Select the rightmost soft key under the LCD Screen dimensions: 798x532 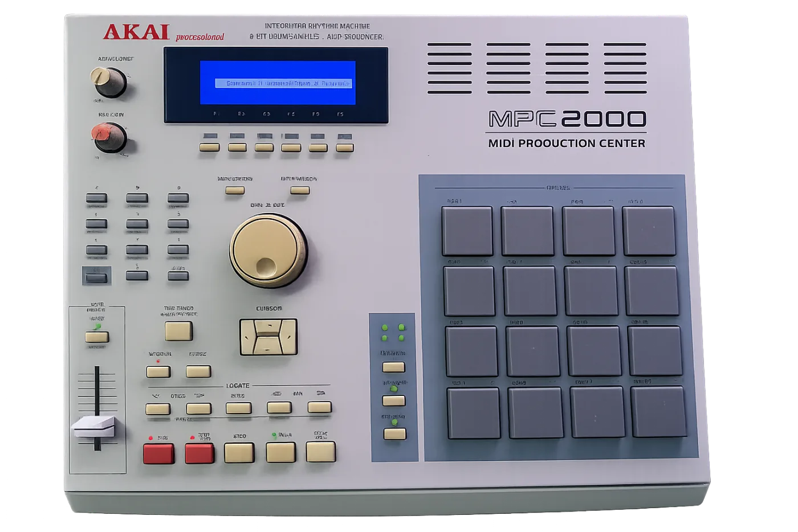[344, 148]
